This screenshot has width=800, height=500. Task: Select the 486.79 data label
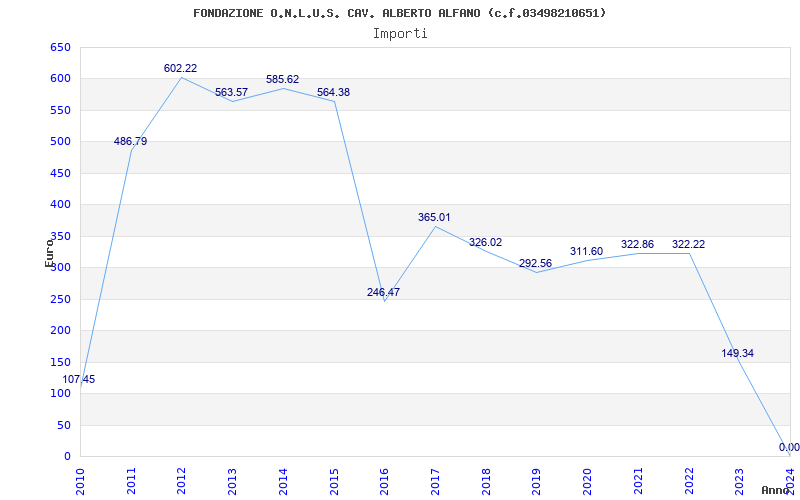point(130,141)
